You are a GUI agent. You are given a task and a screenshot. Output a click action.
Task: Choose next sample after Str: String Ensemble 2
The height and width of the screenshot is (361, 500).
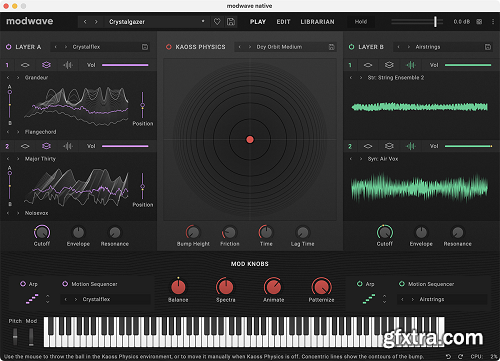click(x=361, y=78)
